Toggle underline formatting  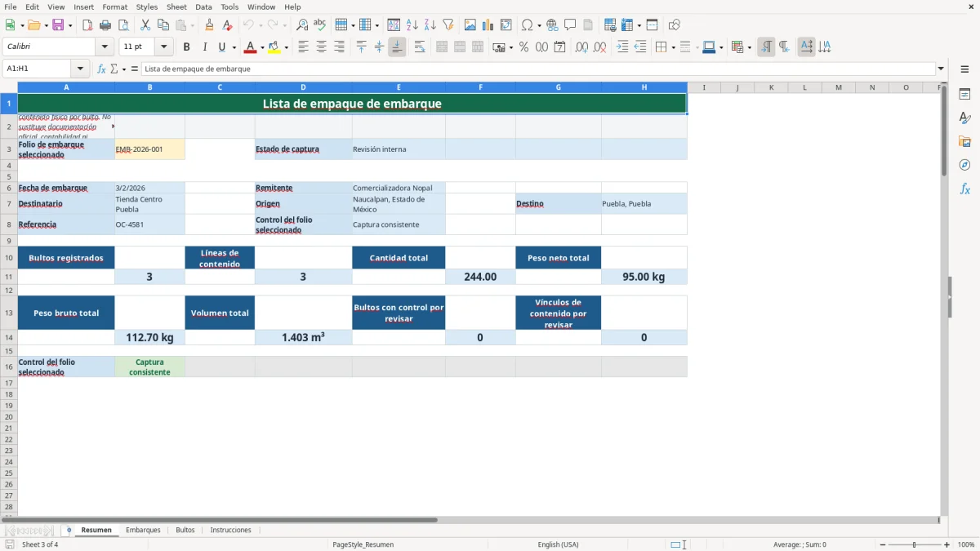pos(221,47)
